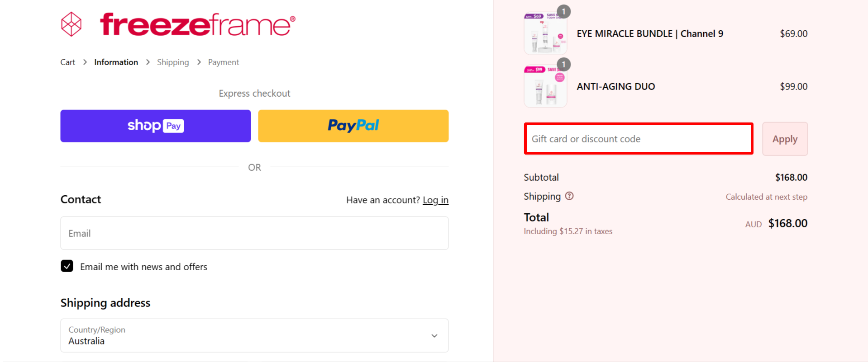
Task: Uncheck the email news and offers checkbox
Action: 67,266
